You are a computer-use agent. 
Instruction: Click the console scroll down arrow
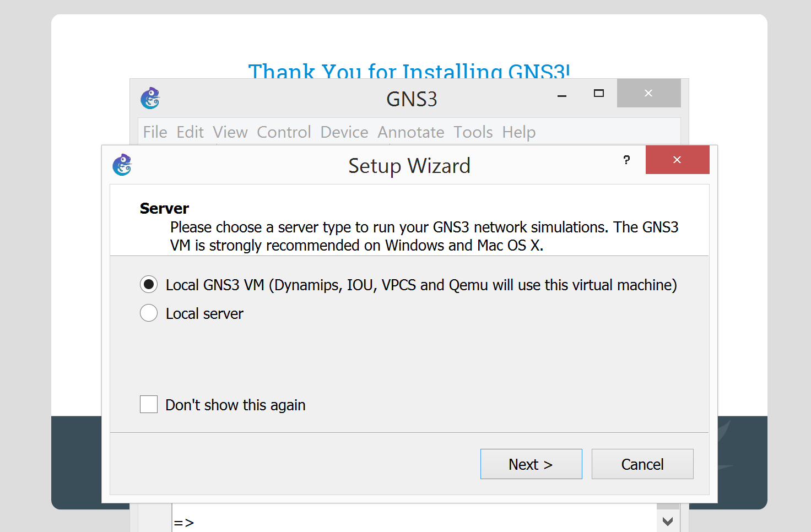(x=668, y=522)
